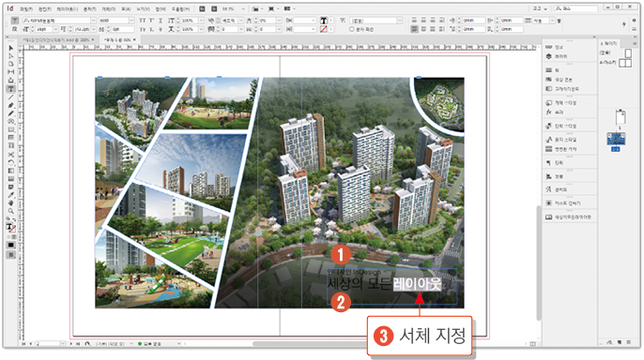The width and height of the screenshot is (644, 360).
Task: Click the toolbox fill and stroke swatch
Action: coord(10,227)
